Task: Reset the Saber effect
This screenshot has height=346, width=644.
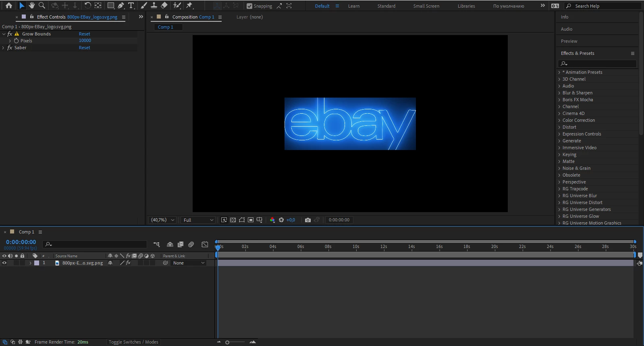Action: (85, 48)
